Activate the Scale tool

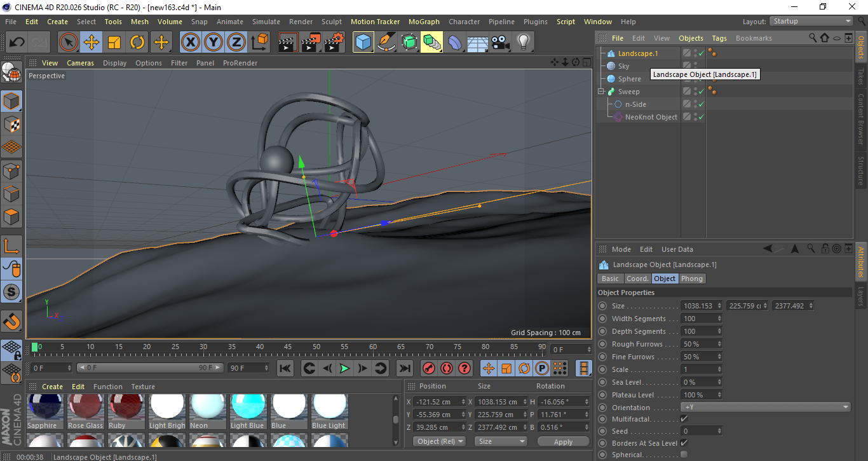tap(114, 43)
